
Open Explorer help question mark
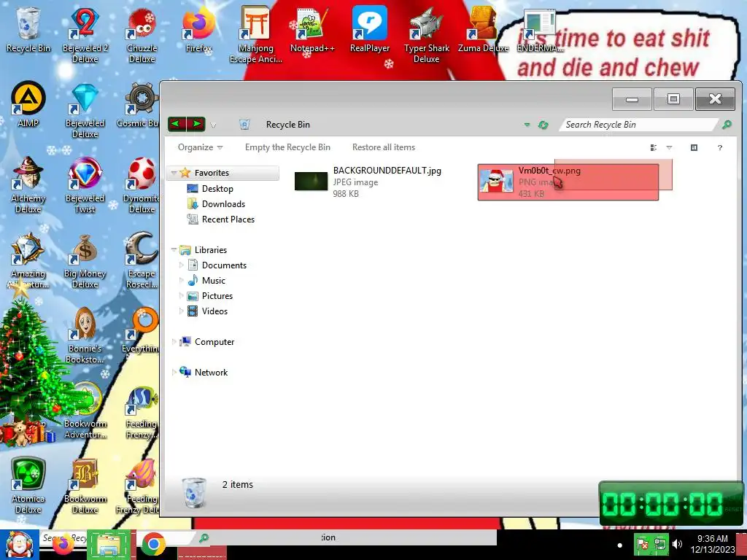coord(720,147)
